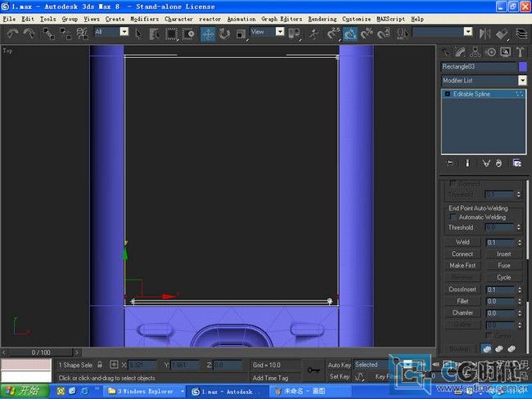
Task: Activate the Unlink Selection tool
Action: (x=65, y=34)
